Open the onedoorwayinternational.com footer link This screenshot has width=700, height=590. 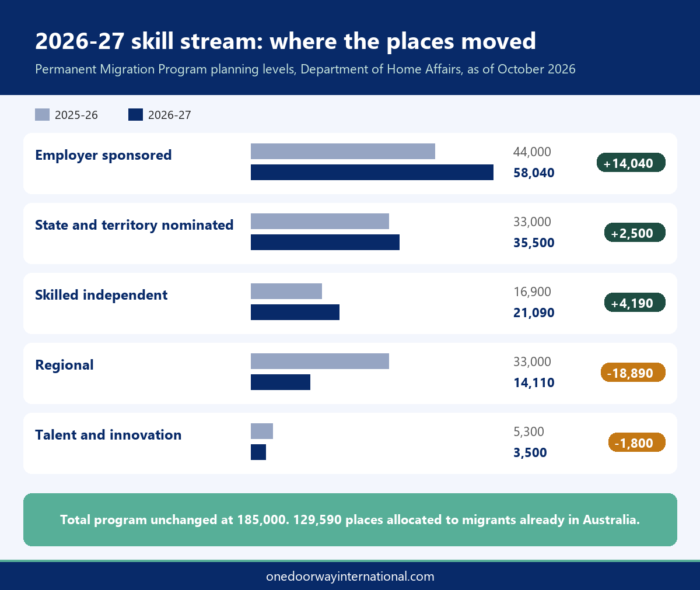[350, 577]
